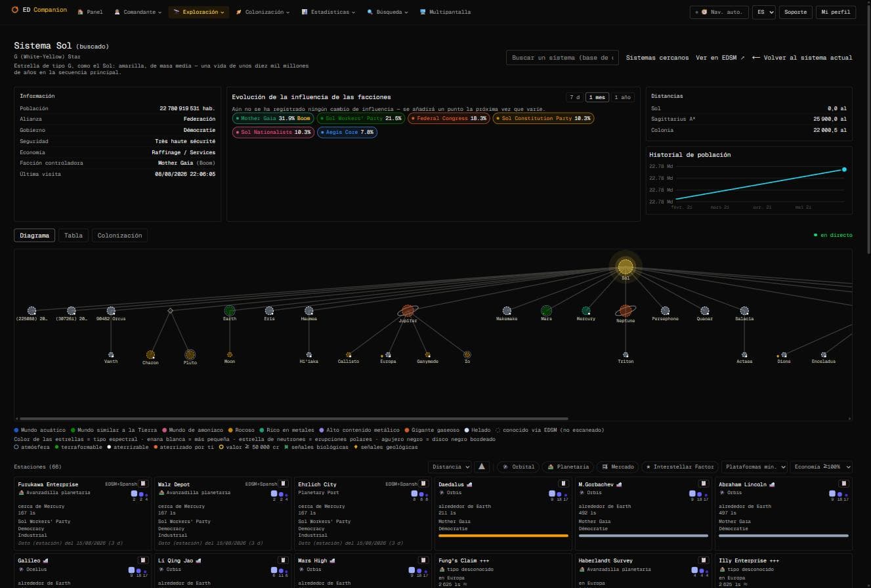The height and width of the screenshot is (588, 871).
Task: Click the Aegis Core faction chip
Action: click(x=347, y=132)
